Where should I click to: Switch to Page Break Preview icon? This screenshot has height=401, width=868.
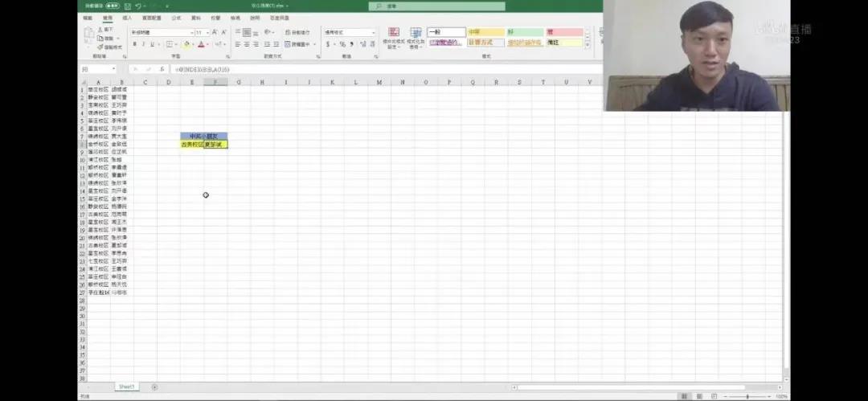[714, 396]
